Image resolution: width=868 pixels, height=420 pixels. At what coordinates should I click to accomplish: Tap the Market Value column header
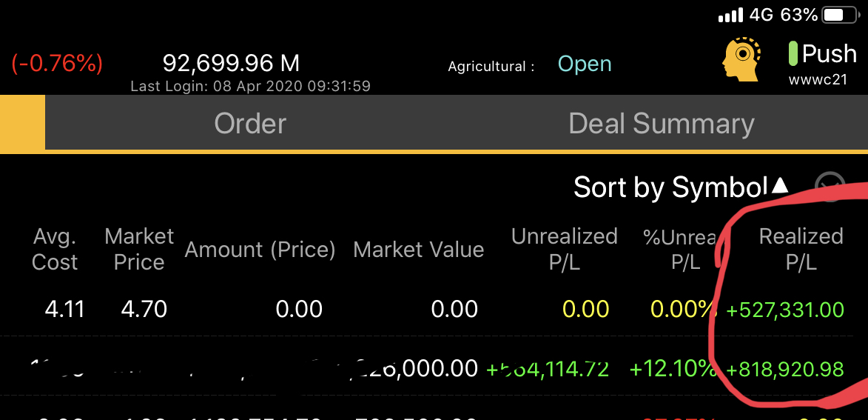(x=419, y=250)
